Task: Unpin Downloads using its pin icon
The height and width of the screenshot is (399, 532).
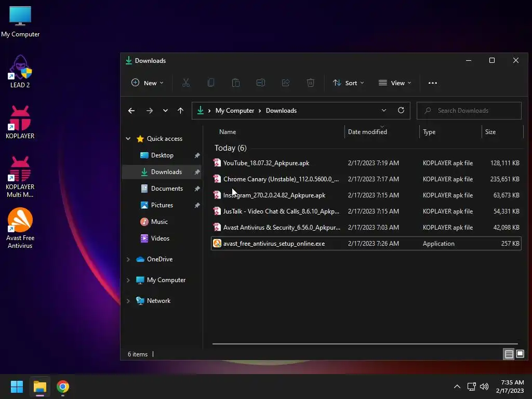Action: click(x=197, y=172)
